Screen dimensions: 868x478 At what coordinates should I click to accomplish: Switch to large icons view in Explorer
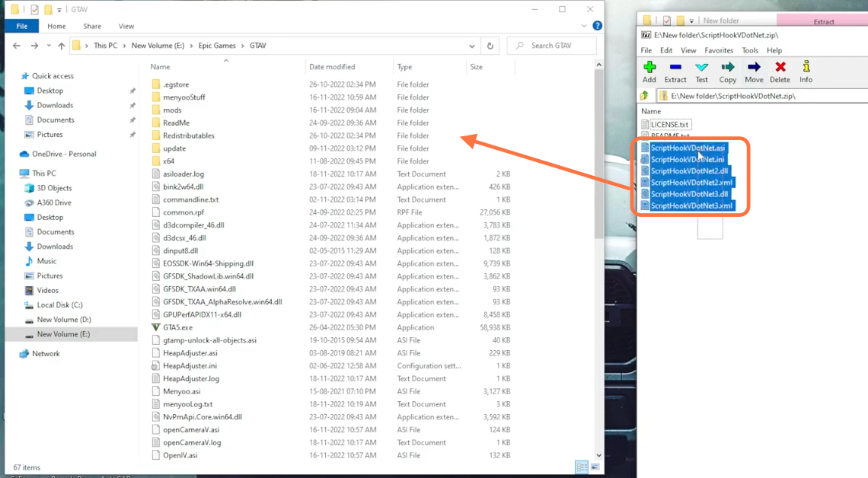pyautogui.click(x=595, y=467)
